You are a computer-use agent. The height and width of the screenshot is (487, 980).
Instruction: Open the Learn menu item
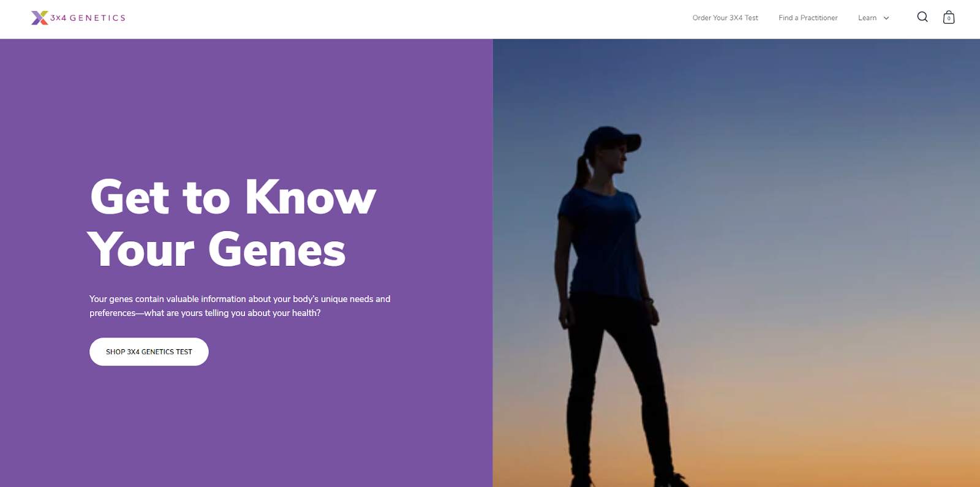click(867, 18)
